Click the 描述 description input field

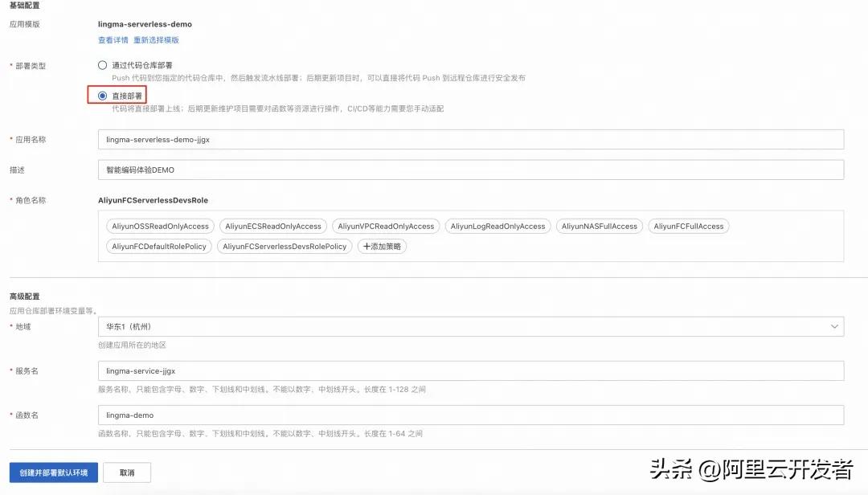(x=470, y=169)
